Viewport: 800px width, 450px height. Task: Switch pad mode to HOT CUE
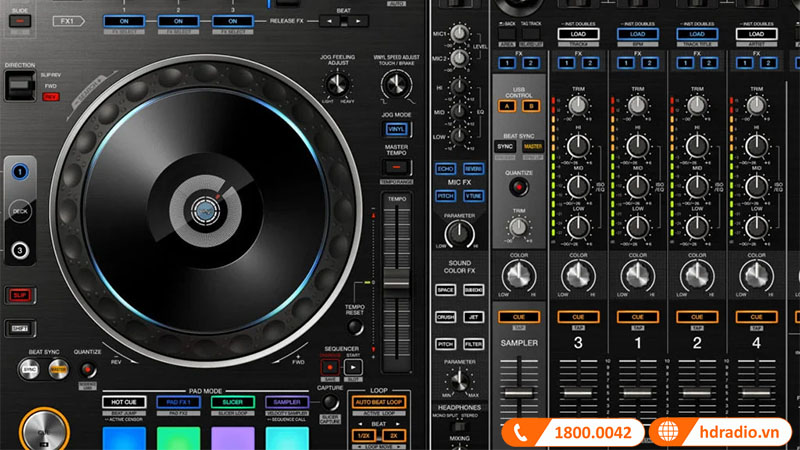click(x=124, y=401)
